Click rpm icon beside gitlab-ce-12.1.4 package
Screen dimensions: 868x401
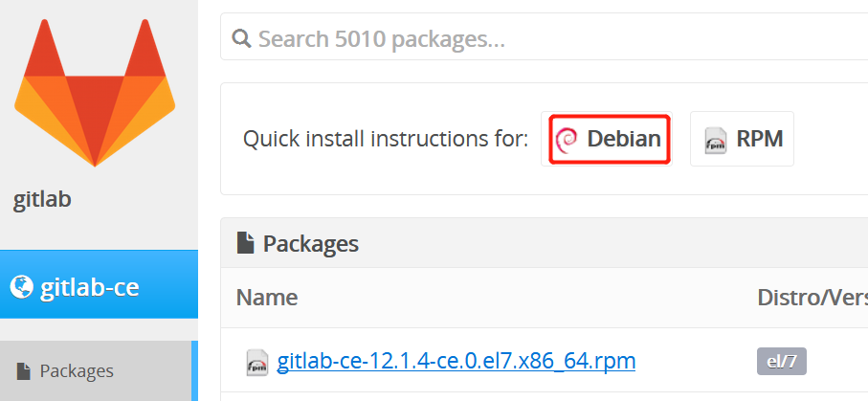[256, 362]
